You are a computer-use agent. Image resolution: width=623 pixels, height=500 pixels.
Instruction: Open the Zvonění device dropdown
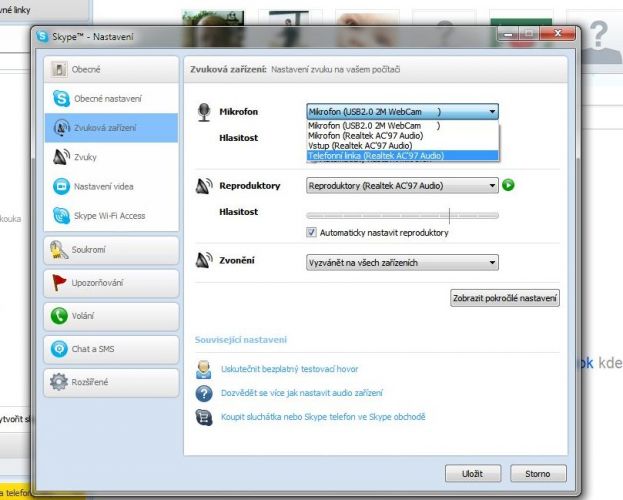pos(402,263)
